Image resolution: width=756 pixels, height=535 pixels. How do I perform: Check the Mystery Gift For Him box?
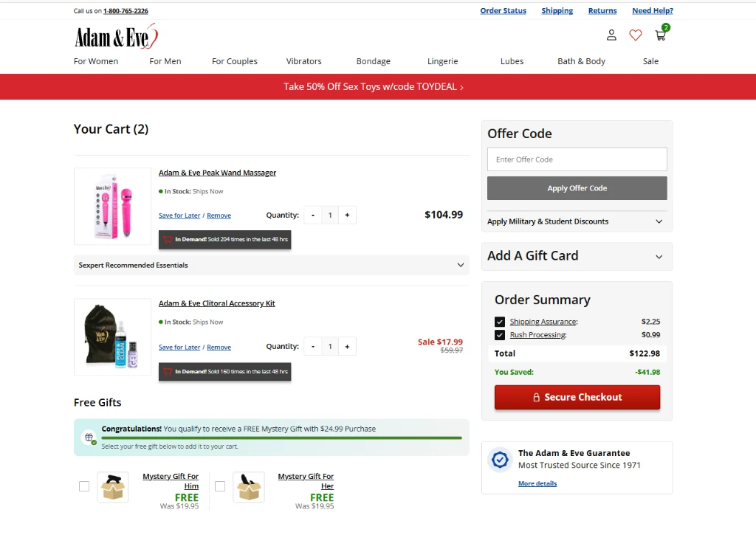[84, 486]
